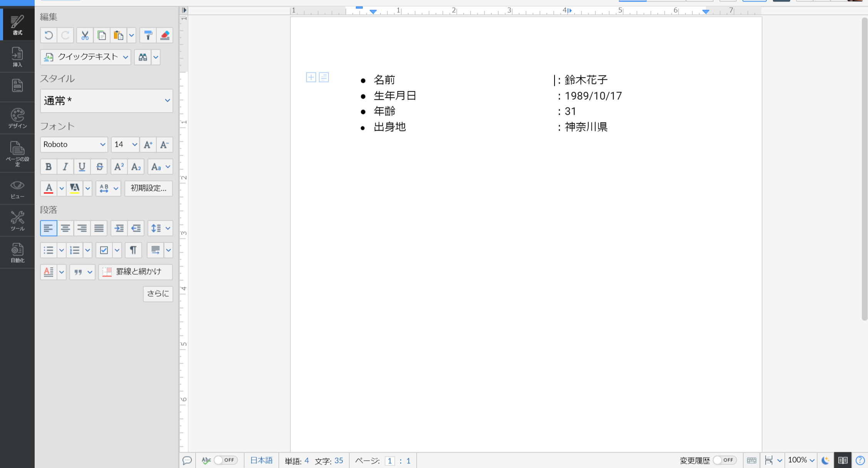Insert checklist checkbox item
Image resolution: width=868 pixels, height=468 pixels.
pos(104,250)
